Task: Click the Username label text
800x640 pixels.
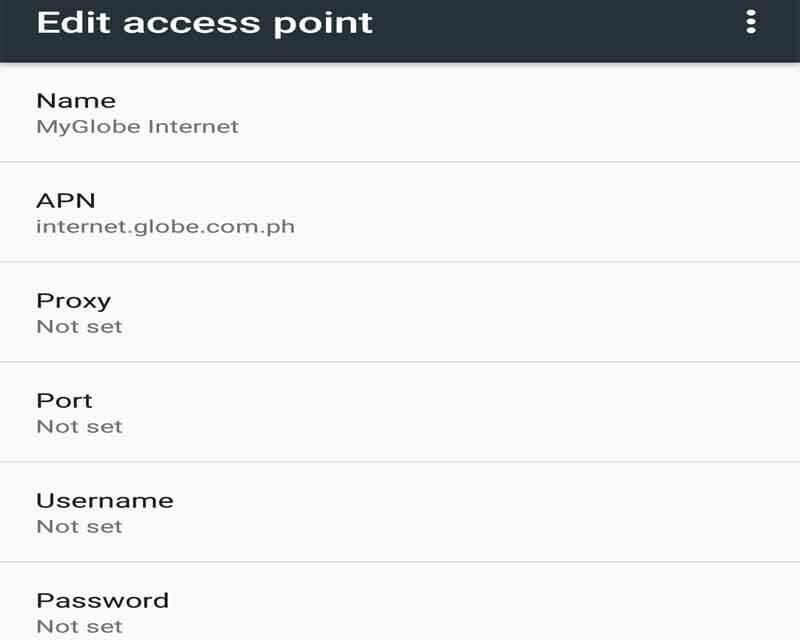Action: tap(105, 501)
